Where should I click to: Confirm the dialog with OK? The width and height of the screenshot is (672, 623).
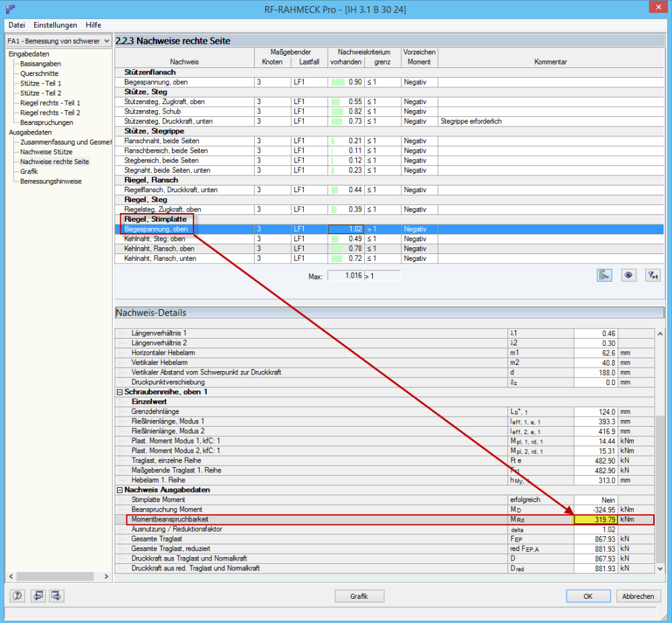[588, 595]
